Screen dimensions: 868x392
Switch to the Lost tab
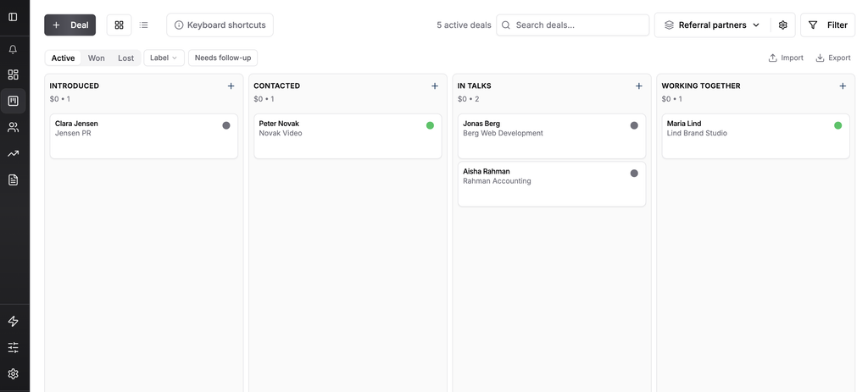(x=125, y=58)
